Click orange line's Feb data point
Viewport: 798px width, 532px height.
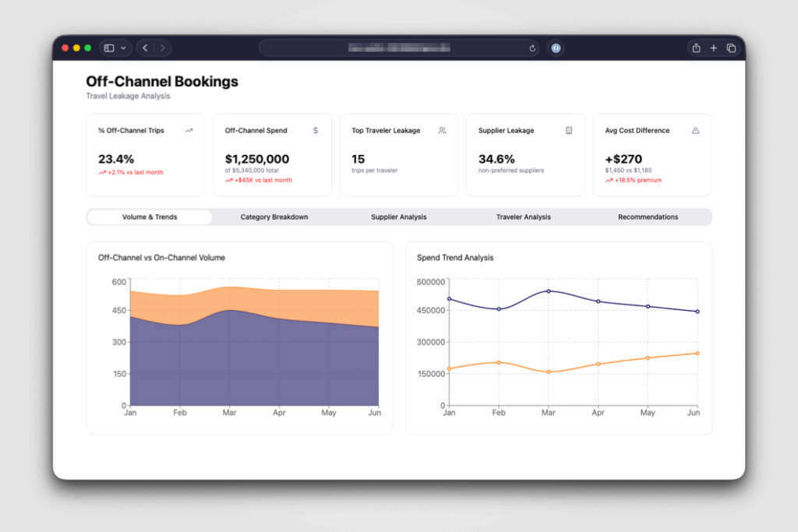click(x=499, y=363)
